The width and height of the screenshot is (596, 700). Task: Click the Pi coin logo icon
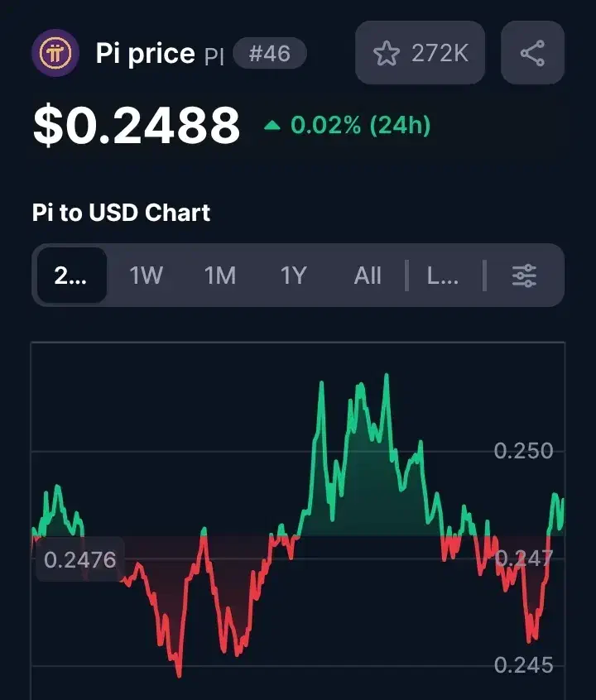click(x=55, y=53)
